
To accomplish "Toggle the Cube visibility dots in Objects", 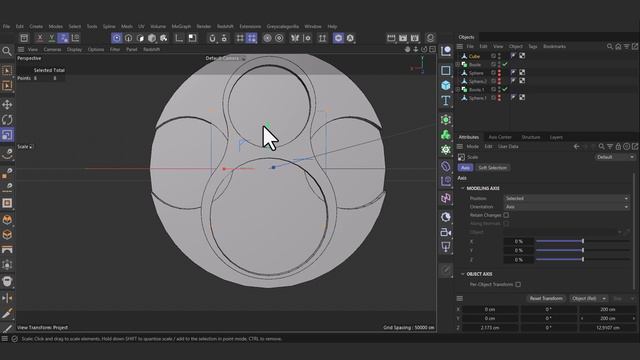I will [x=499, y=56].
